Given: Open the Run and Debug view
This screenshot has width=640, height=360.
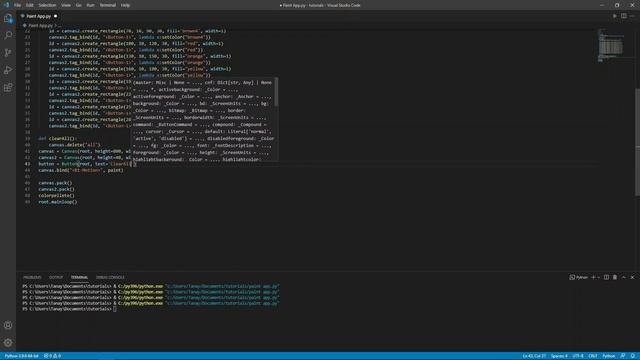Looking at the screenshot, I should pos(8,70).
